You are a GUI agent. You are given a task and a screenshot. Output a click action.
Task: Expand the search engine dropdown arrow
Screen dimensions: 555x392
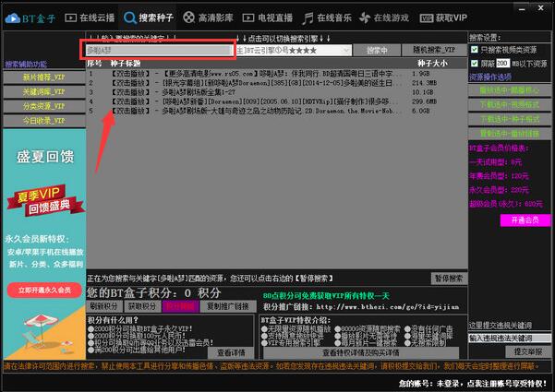346,51
